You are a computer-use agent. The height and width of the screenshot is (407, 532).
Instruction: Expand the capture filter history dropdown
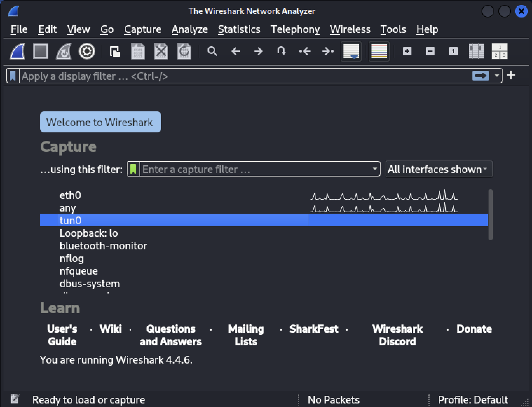tap(375, 169)
